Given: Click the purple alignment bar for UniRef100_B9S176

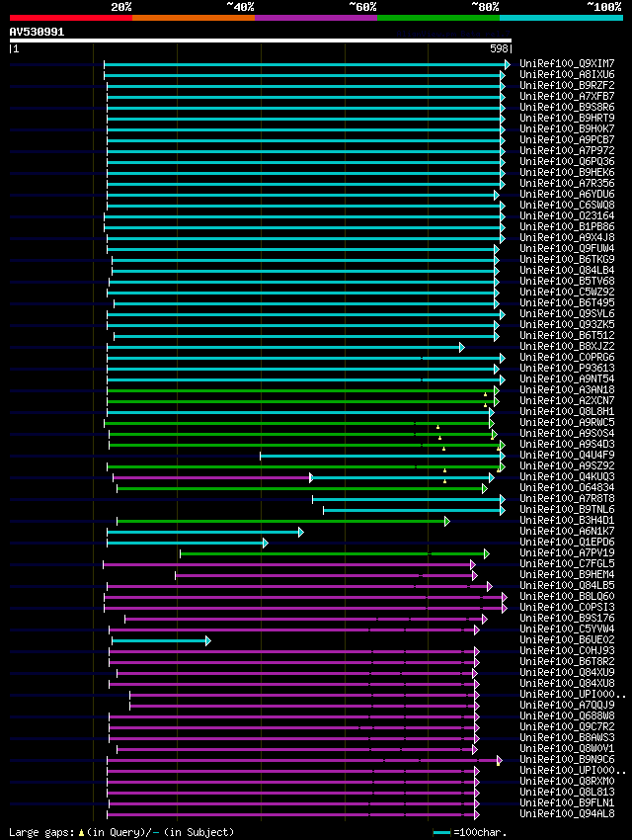Looking at the screenshot, I should (305, 620).
